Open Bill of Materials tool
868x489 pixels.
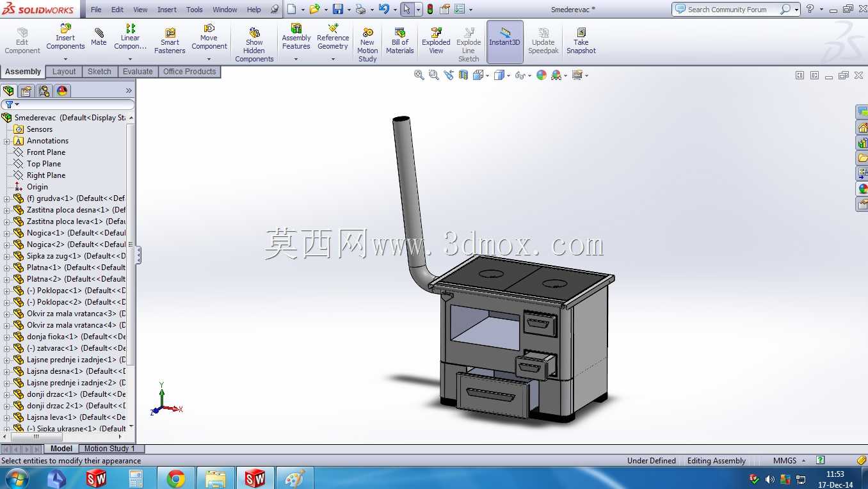coord(400,41)
